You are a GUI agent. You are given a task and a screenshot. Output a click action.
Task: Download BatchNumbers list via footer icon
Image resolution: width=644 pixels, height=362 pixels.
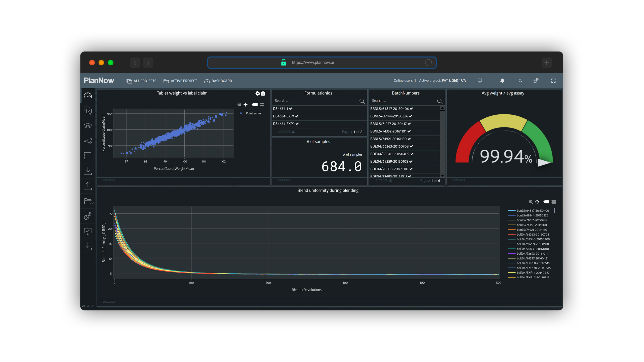pyautogui.click(x=390, y=180)
